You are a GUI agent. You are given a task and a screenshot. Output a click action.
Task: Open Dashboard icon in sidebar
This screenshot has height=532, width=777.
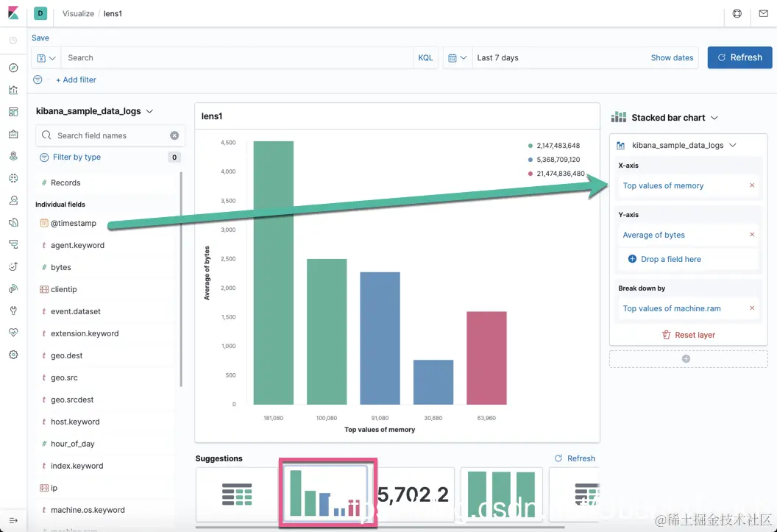(13, 112)
